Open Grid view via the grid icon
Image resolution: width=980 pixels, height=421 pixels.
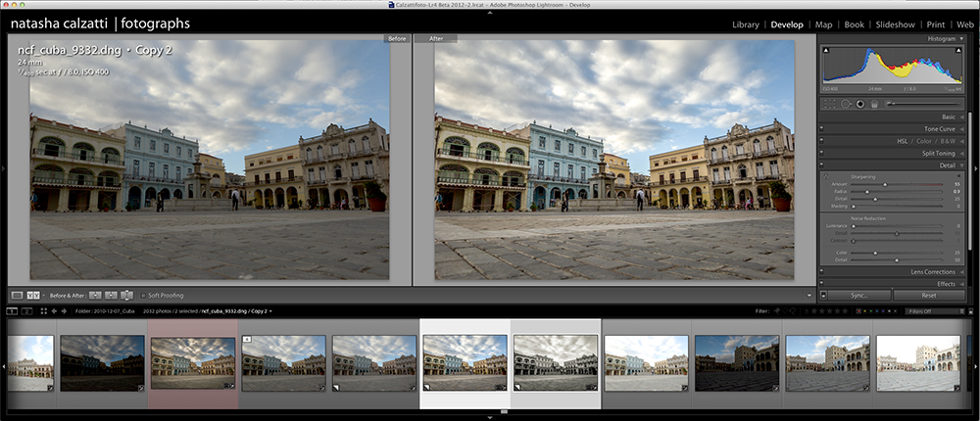click(44, 310)
